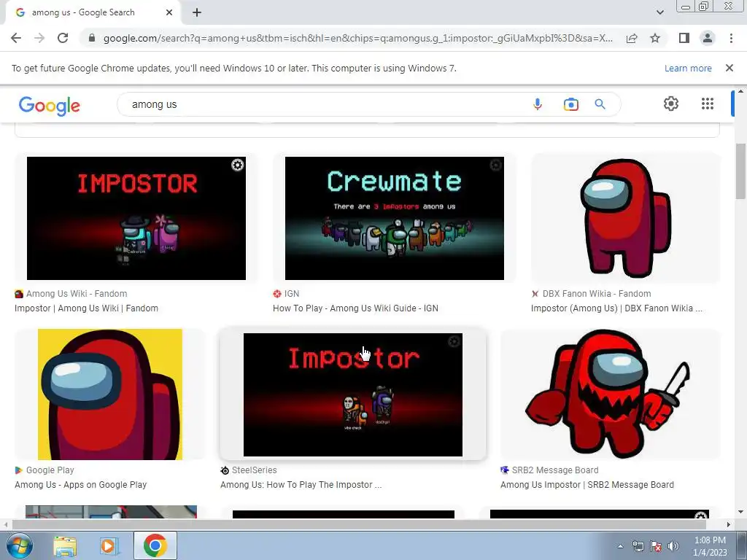Viewport: 747px width, 560px height.
Task: Search by image using the camera icon
Action: [570, 104]
